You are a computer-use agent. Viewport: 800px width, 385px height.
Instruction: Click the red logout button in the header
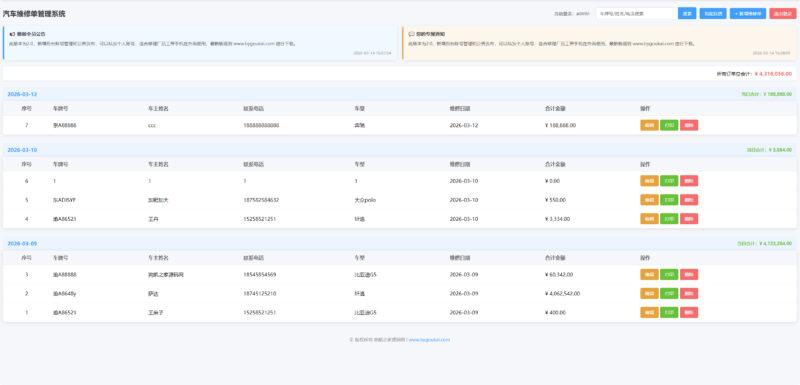pyautogui.click(x=783, y=14)
